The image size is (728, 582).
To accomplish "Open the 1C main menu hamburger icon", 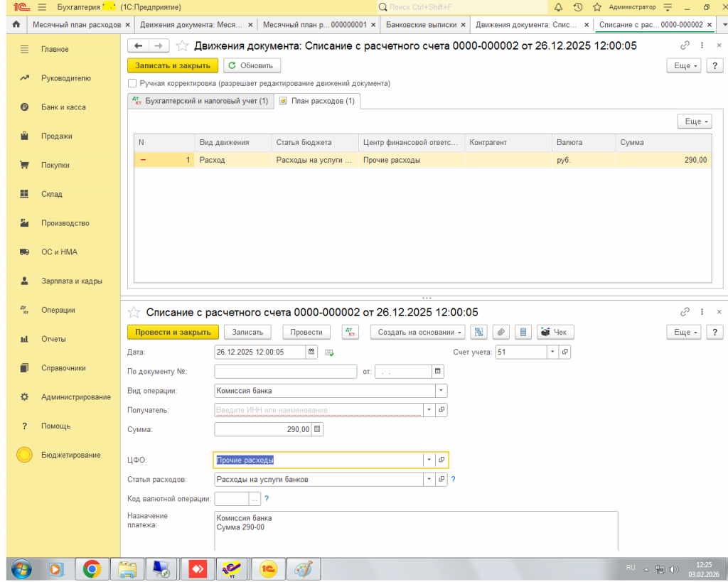I will point(42,7).
